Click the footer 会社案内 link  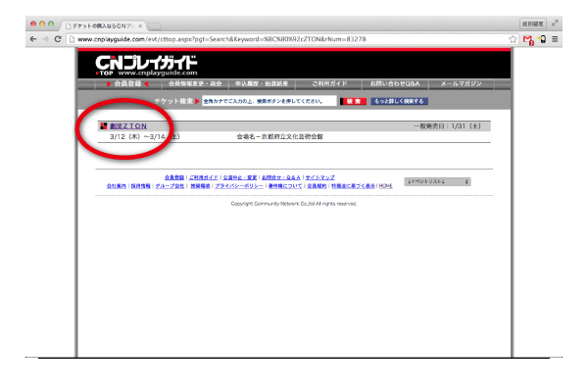(117, 186)
